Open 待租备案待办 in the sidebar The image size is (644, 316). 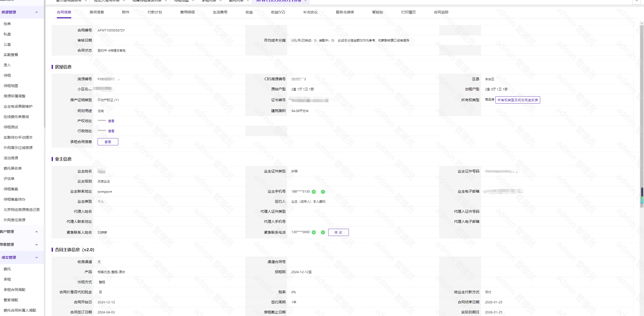14,199
